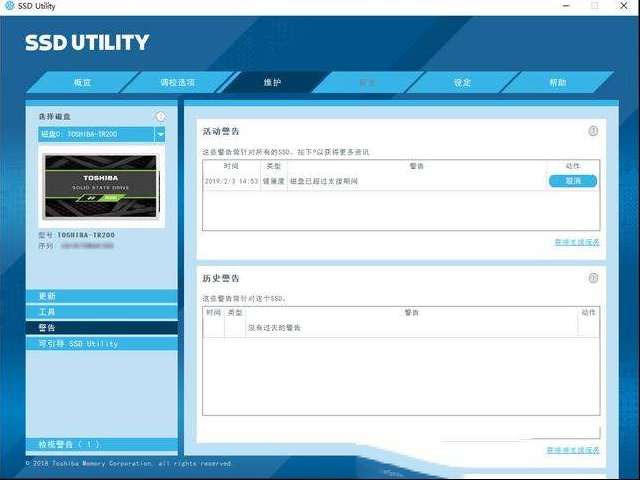Screen dimensions: 640x480
Task: Open the 调校选项 tab
Action: click(178, 82)
